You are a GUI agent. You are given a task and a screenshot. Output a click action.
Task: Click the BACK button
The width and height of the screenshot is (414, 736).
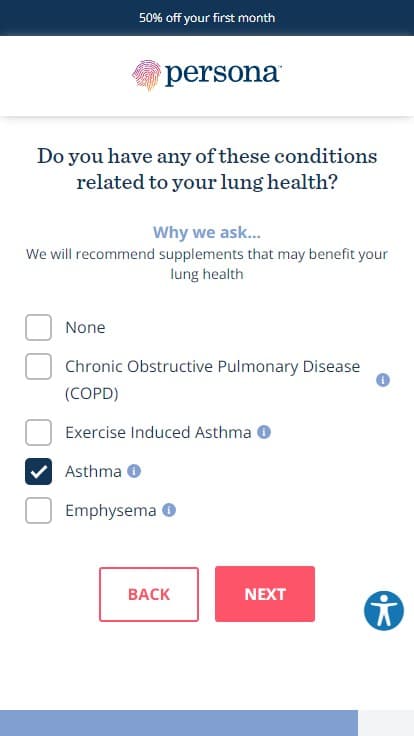[x=149, y=594]
